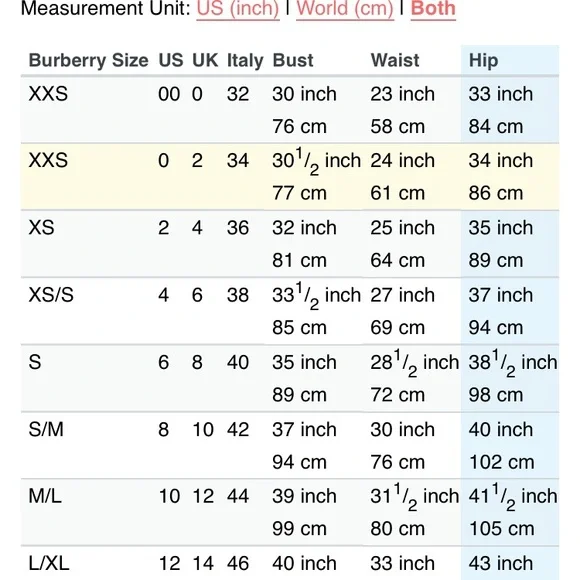Viewport: 580px width, 580px height.
Task: Click the Hip column header
Action: point(483,60)
